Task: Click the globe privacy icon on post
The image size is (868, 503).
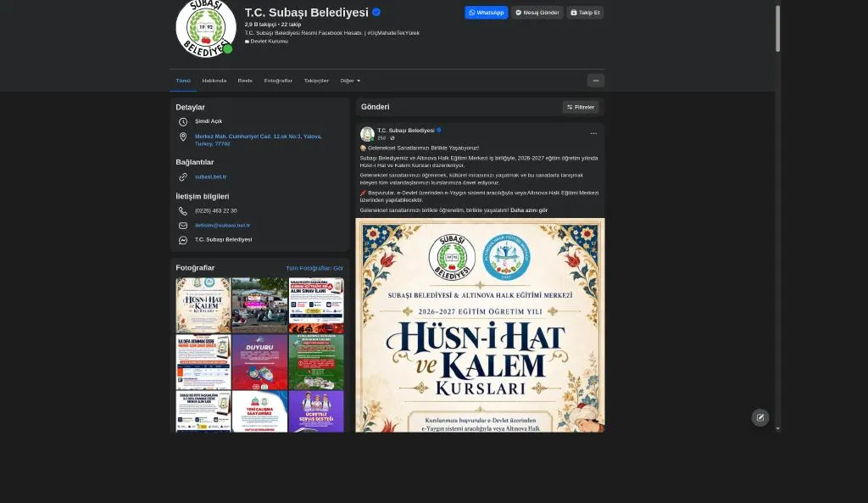Action: click(x=392, y=138)
